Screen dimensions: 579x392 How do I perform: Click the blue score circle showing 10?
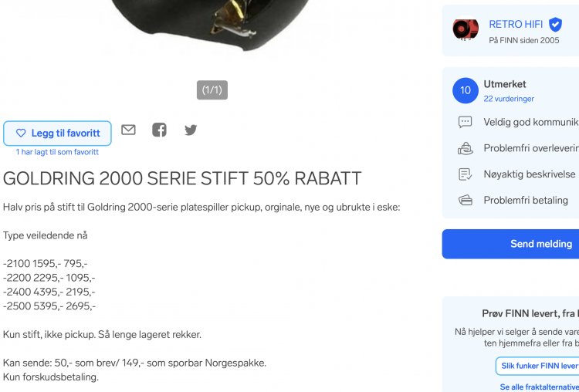click(x=466, y=90)
